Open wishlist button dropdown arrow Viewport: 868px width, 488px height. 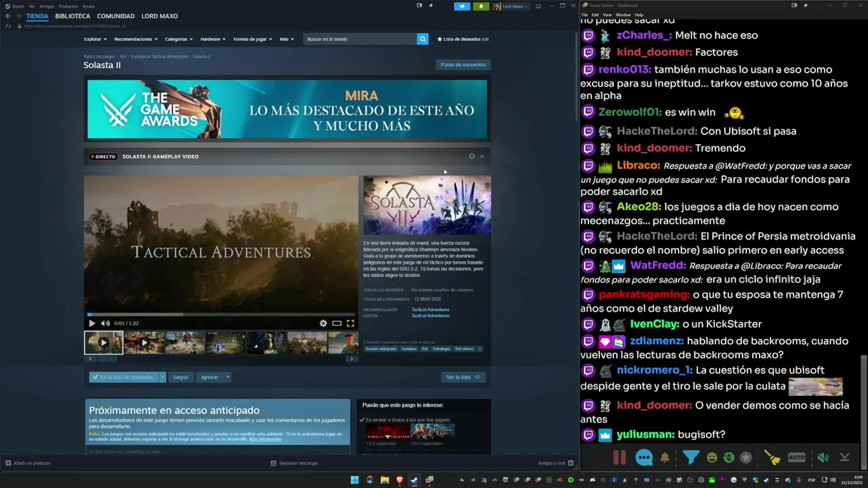pos(163,377)
